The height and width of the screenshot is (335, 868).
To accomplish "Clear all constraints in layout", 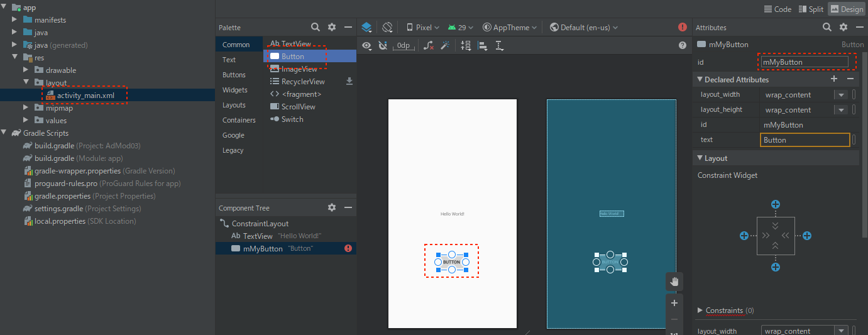I will click(x=429, y=45).
